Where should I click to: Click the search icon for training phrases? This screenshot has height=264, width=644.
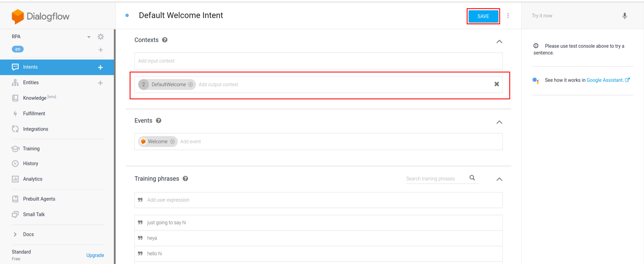coord(472,178)
